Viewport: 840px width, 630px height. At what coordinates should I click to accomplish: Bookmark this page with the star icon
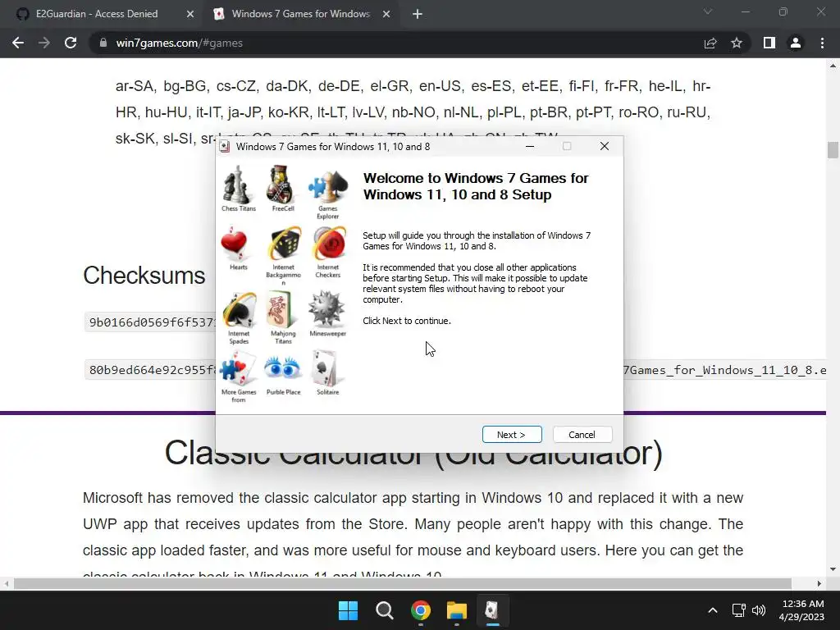(x=737, y=43)
